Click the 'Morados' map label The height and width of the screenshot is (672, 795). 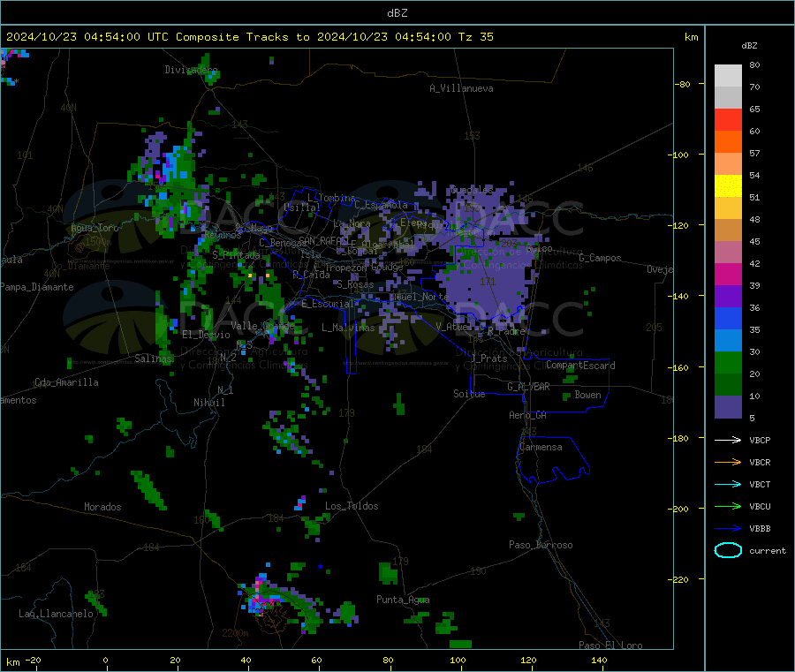point(102,507)
